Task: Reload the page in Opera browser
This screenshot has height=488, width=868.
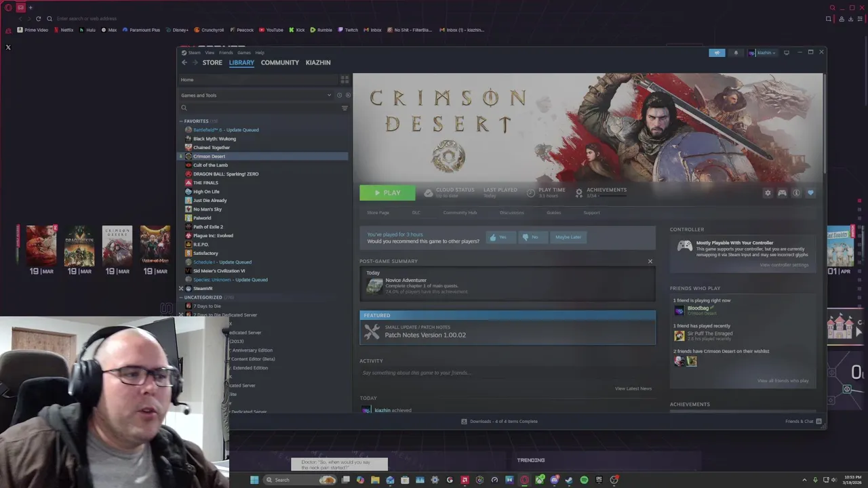Action: click(38, 19)
